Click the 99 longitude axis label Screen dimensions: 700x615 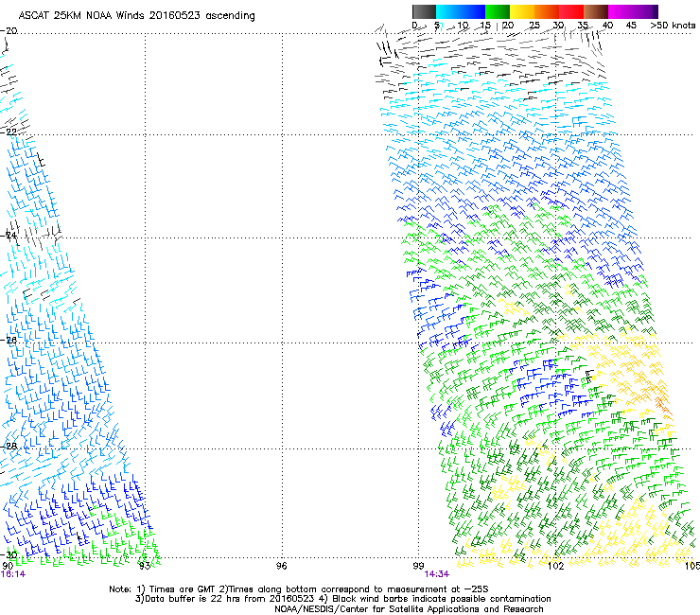pyautogui.click(x=418, y=566)
